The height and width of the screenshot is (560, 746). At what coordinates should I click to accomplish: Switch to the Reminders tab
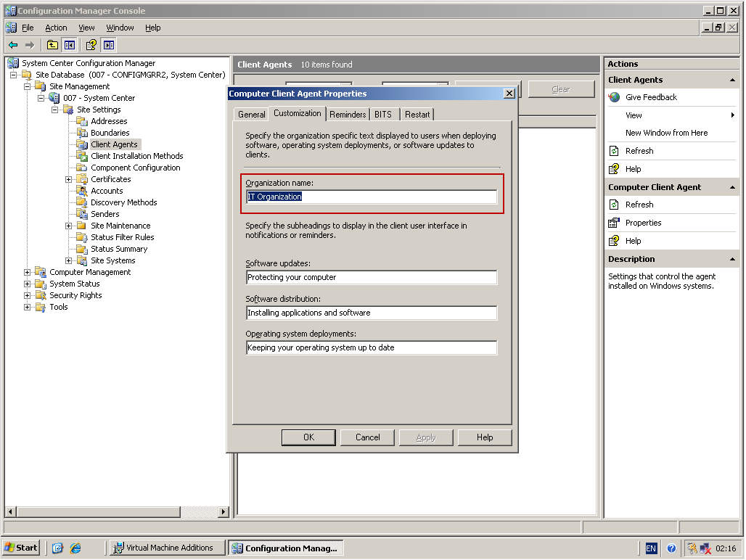coord(348,115)
